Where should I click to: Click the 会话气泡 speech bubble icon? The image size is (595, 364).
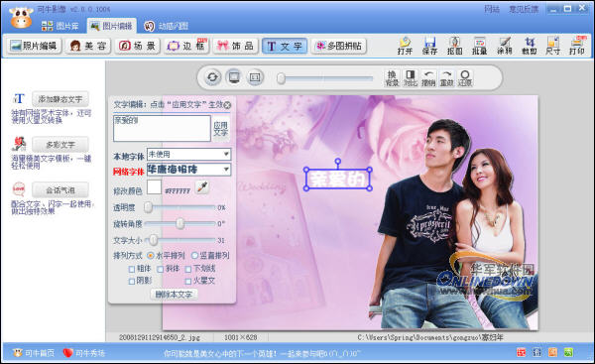(x=19, y=188)
